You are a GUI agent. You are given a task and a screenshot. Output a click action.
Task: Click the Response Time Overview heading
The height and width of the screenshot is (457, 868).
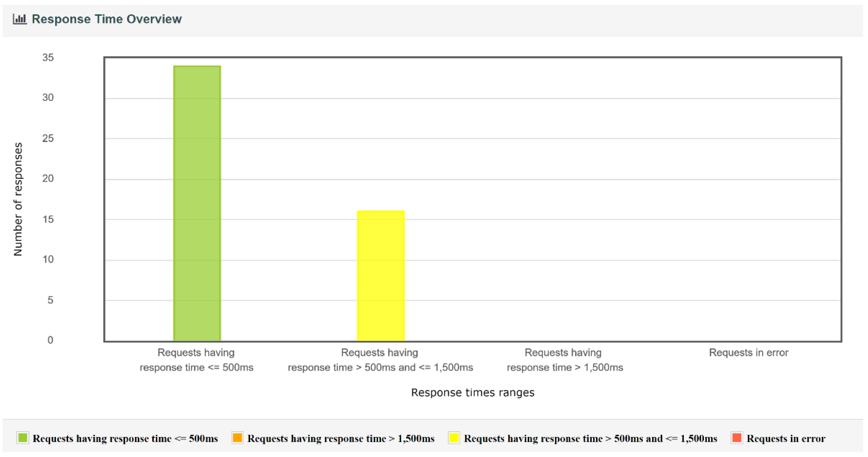tap(106, 19)
